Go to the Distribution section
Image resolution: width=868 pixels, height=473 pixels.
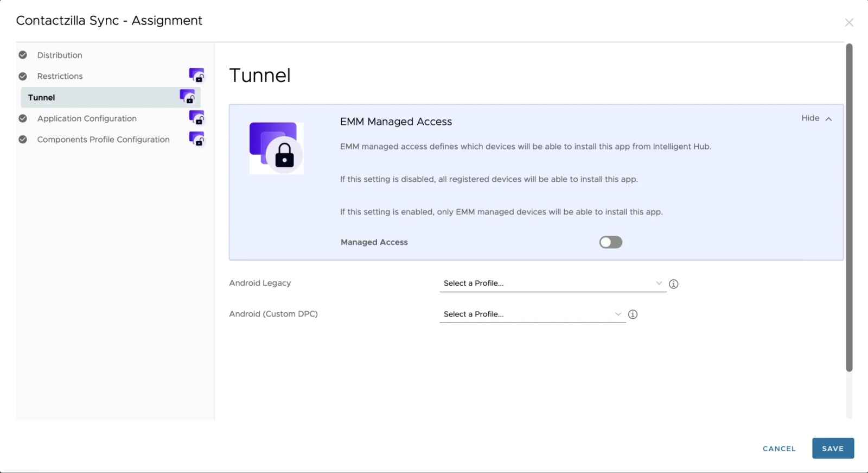(60, 55)
